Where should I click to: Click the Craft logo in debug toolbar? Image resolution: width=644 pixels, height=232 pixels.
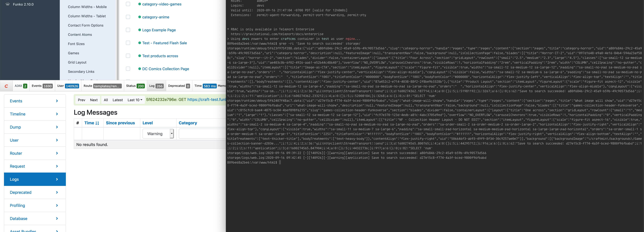point(6,86)
